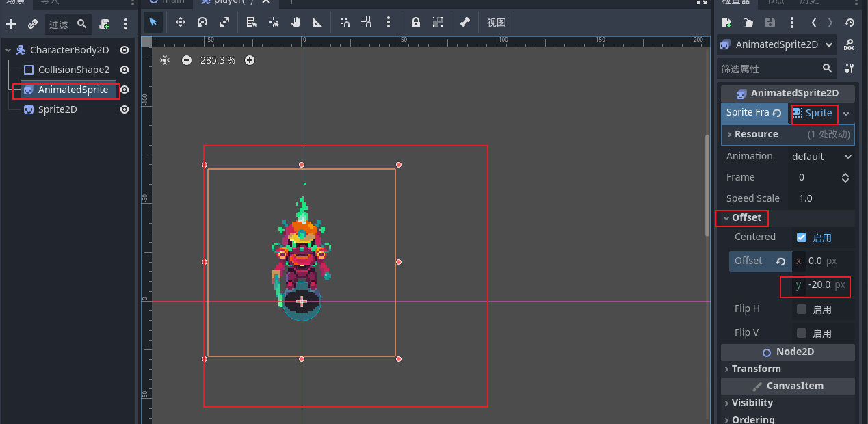Screen dimensions: 868x424
Task: Attach a script to the selected node
Action: click(x=104, y=24)
